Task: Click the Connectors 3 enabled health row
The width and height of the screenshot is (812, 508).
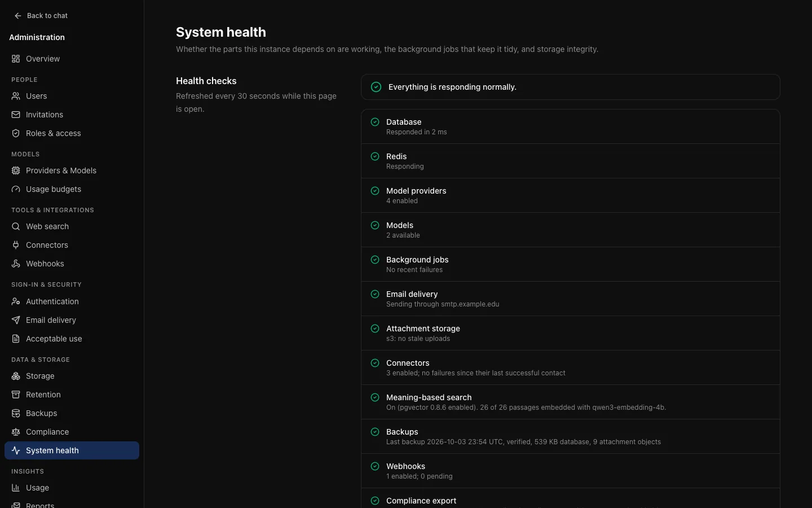Action: click(x=571, y=367)
